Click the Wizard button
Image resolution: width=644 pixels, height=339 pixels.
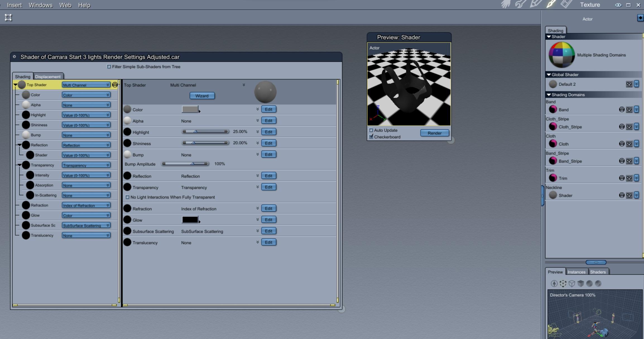(202, 96)
